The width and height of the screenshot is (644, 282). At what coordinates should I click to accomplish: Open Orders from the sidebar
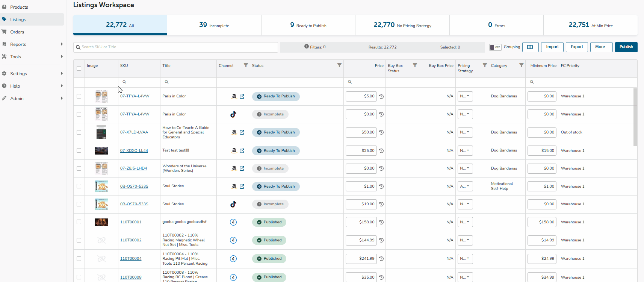coord(17,32)
